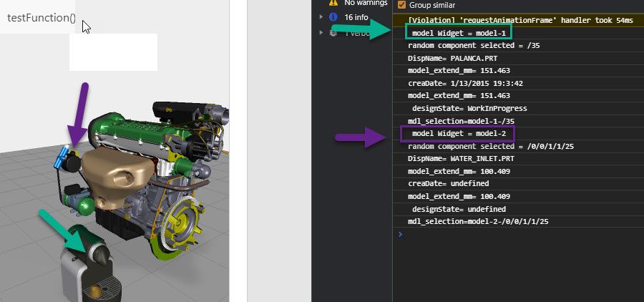This screenshot has width=644, height=302.
Task: Click the verbose gear bug icon
Action: tap(333, 33)
